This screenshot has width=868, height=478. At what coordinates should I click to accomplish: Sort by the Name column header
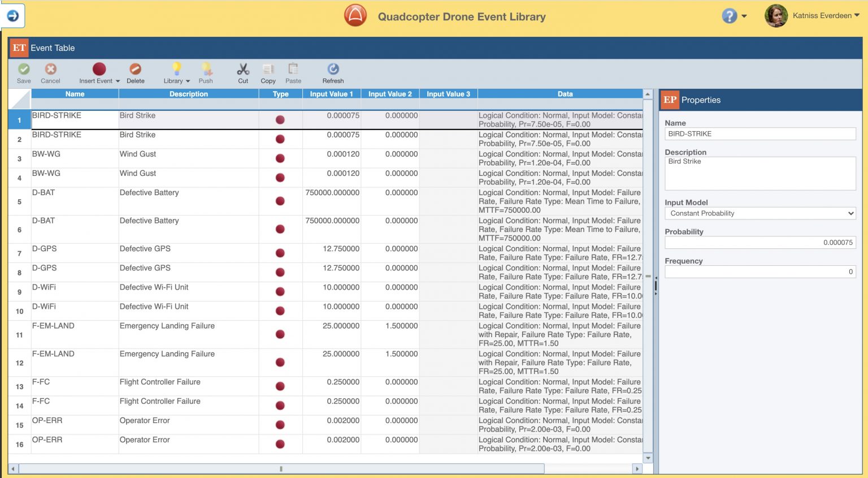click(x=75, y=94)
